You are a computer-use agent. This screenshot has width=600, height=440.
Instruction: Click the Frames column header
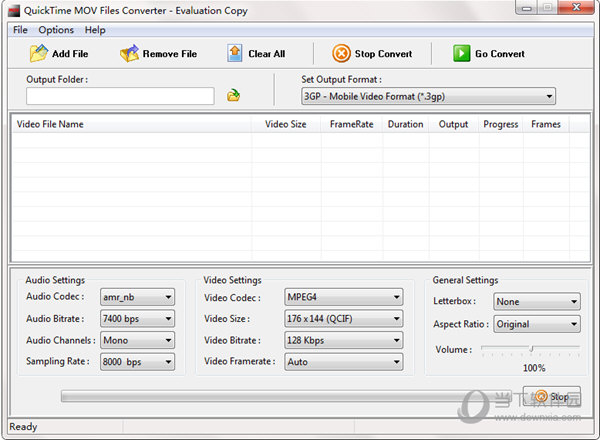546,124
